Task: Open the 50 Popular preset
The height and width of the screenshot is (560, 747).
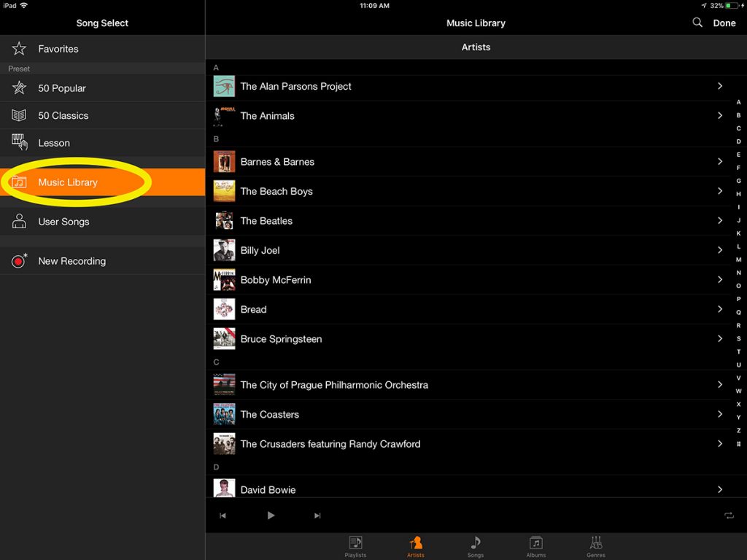Action: tap(19, 87)
